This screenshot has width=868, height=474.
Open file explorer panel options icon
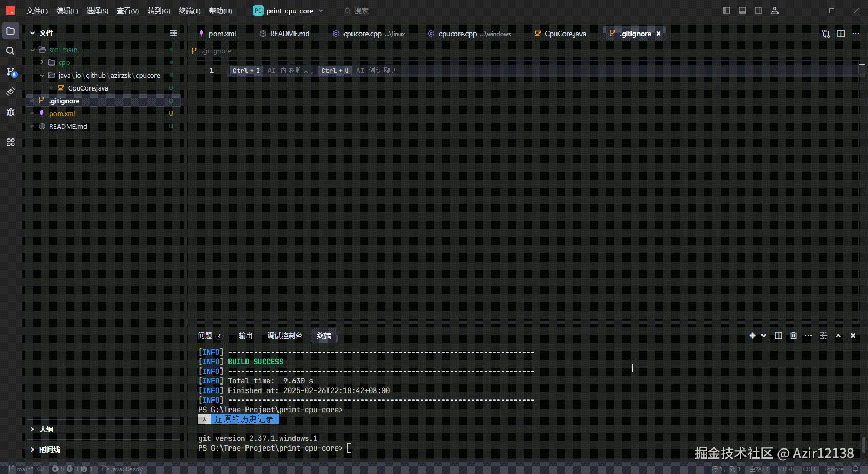click(174, 33)
